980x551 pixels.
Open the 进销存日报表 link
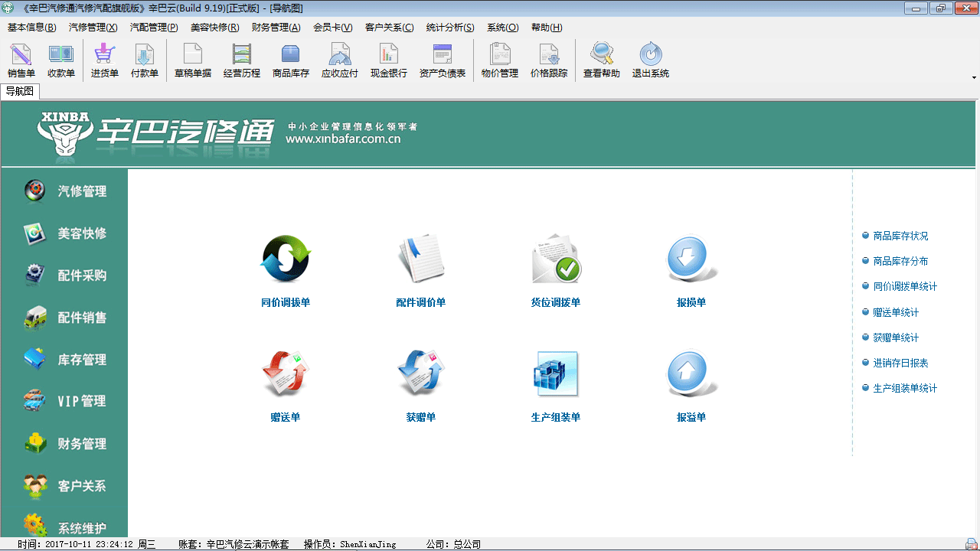click(x=900, y=363)
